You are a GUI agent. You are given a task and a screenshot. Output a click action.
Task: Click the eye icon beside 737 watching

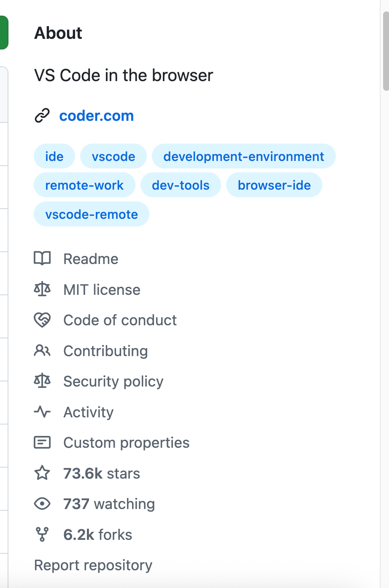[x=42, y=504]
